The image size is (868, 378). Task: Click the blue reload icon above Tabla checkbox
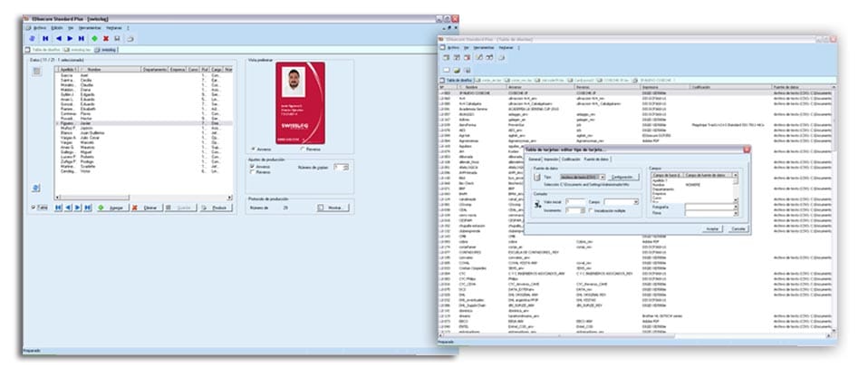[x=35, y=189]
